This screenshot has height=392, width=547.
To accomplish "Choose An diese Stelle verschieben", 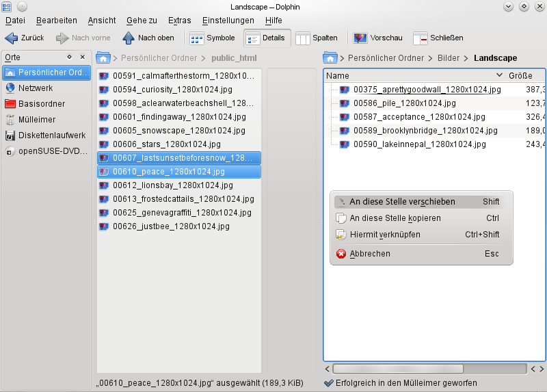I will pyautogui.click(x=402, y=202).
